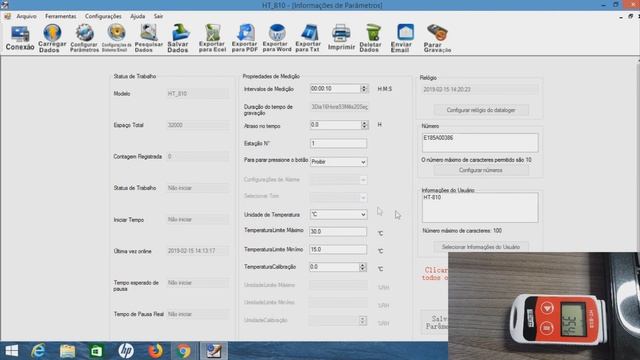The image size is (640, 360).
Task: Open the Ferramentas menu
Action: pos(60,16)
